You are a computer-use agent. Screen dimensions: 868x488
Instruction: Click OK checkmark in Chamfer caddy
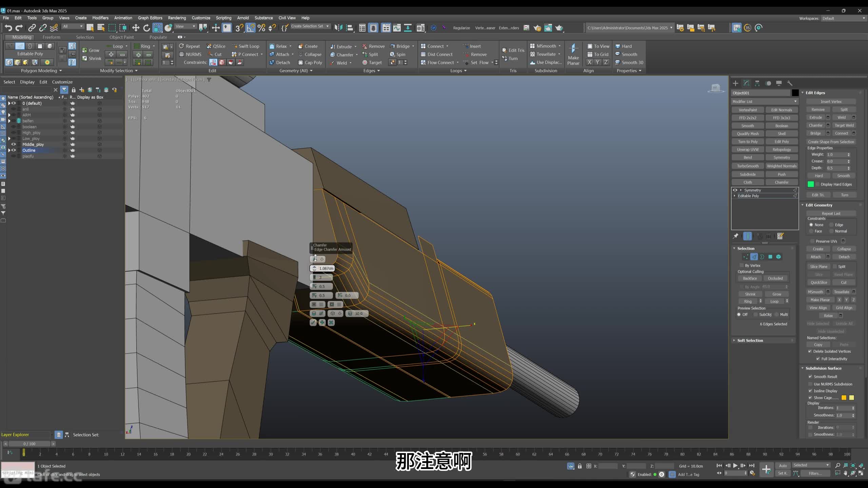pos(313,323)
